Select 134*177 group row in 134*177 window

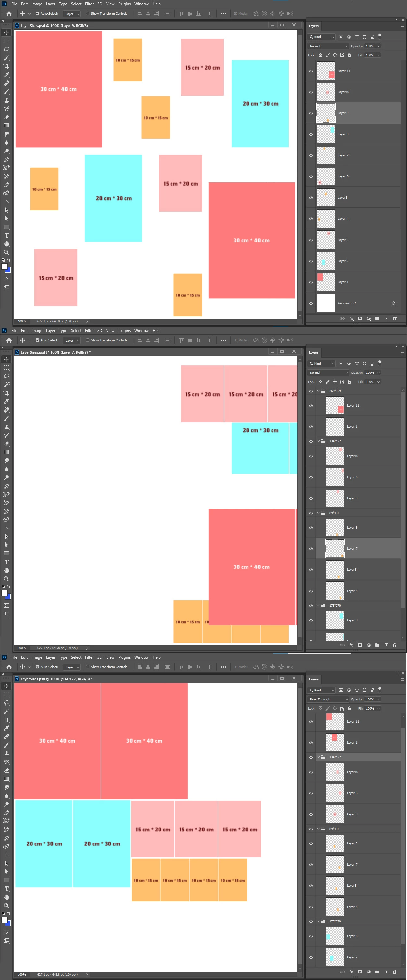coord(358,757)
